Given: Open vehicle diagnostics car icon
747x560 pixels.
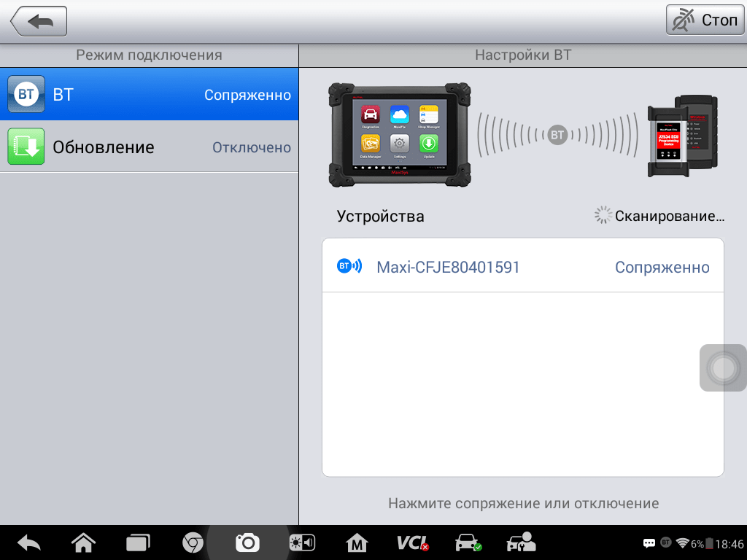Looking at the screenshot, I should tap(467, 542).
